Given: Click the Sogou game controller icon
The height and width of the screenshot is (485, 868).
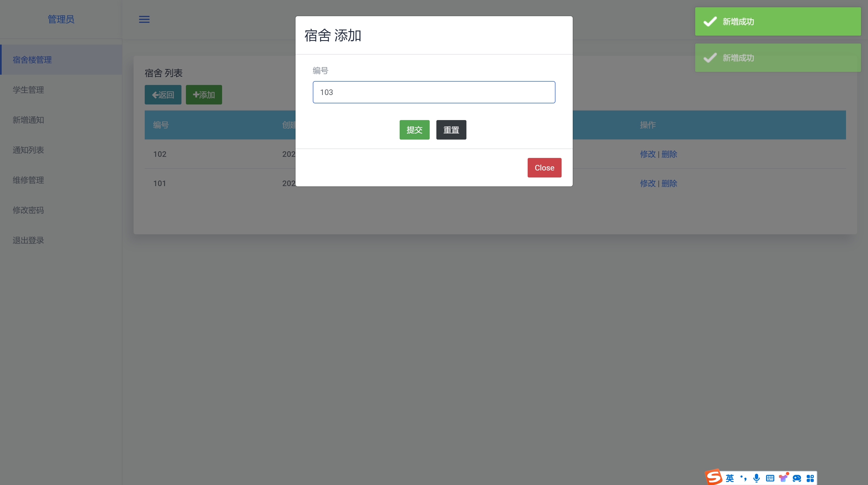Looking at the screenshot, I should [797, 478].
